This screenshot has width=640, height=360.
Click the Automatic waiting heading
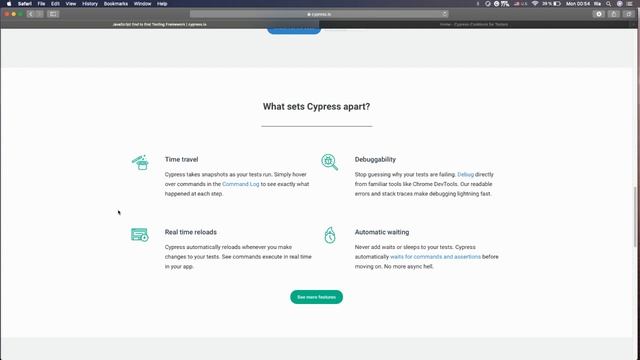click(382, 232)
